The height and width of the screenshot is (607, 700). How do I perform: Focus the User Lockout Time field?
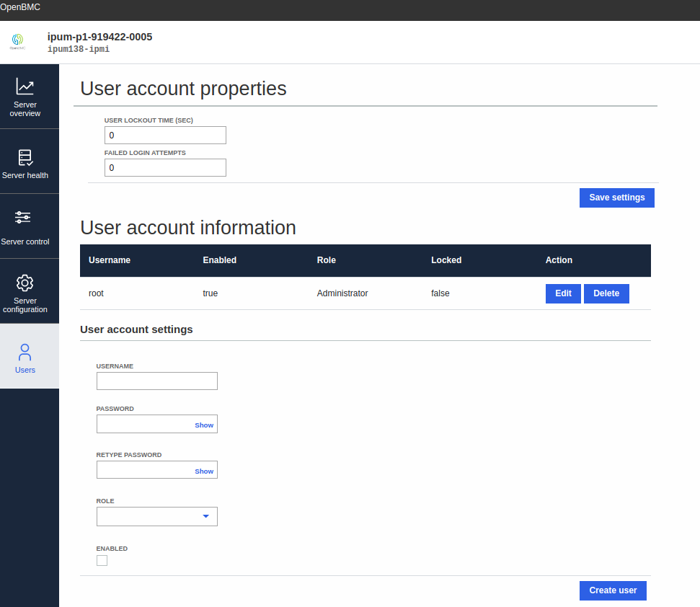[x=165, y=136]
